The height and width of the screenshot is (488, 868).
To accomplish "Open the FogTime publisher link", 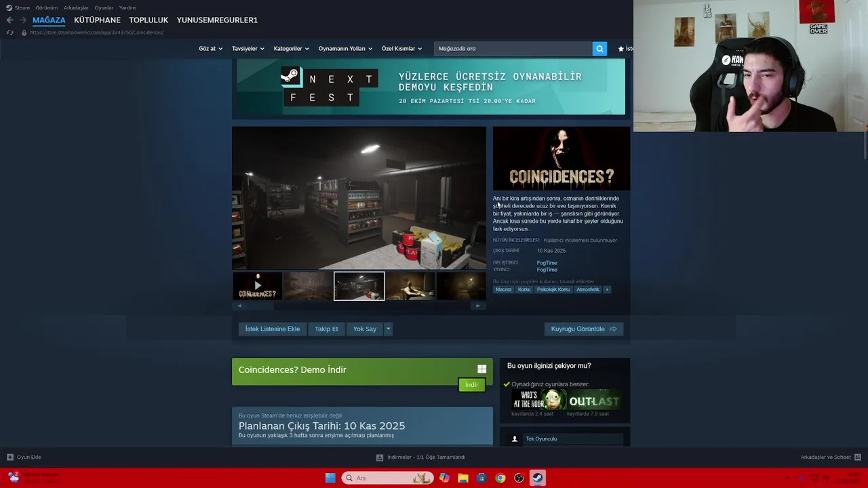I will [x=547, y=270].
